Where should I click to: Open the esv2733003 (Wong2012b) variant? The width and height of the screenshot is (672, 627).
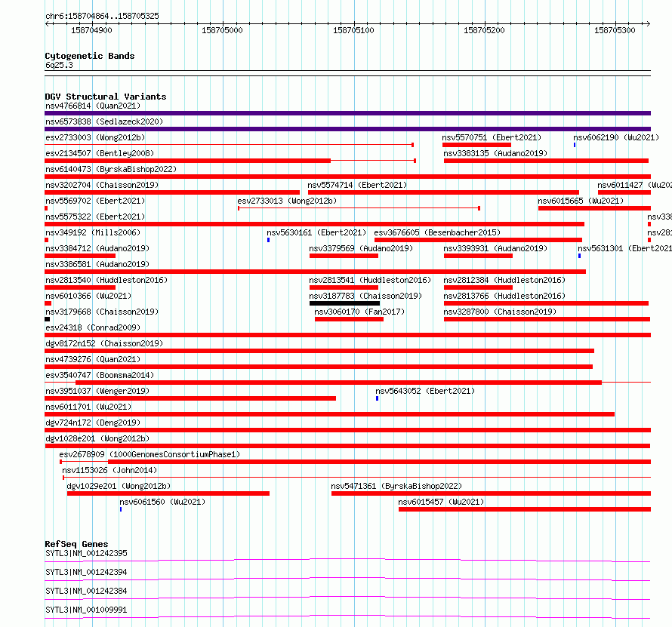[x=230, y=145]
